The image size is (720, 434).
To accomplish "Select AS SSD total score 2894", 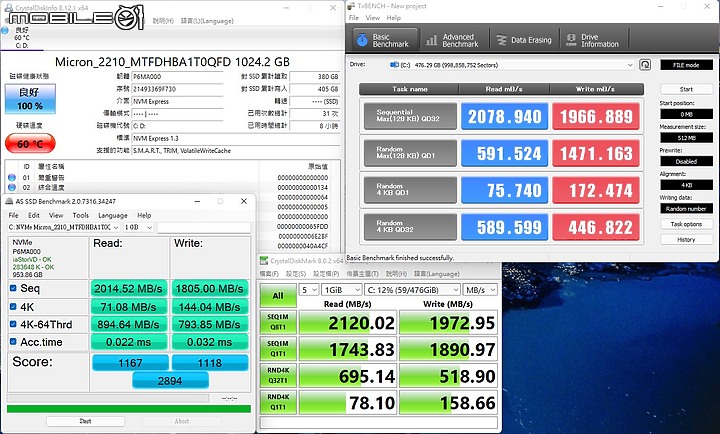I will pyautogui.click(x=170, y=381).
